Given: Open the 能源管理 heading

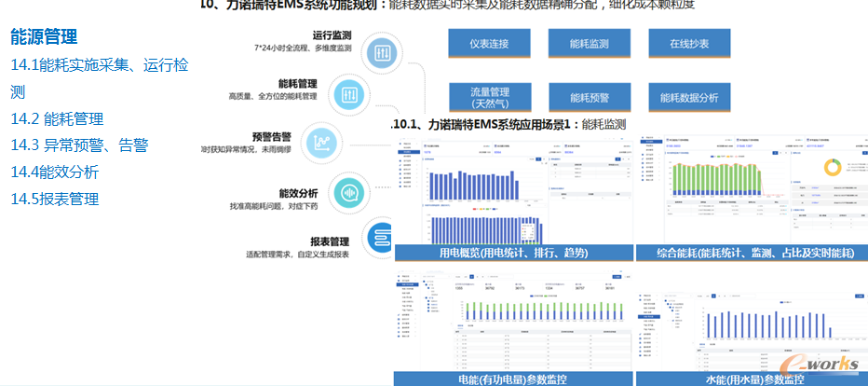Looking at the screenshot, I should [x=45, y=37].
